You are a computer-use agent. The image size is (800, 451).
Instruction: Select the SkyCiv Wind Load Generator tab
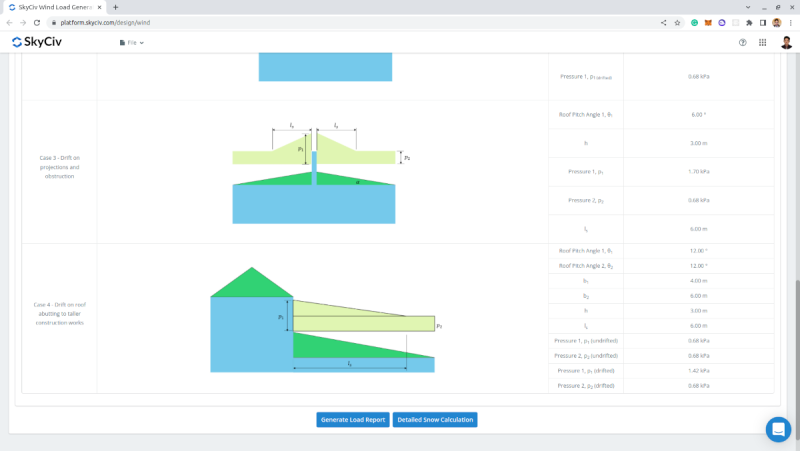click(x=55, y=7)
